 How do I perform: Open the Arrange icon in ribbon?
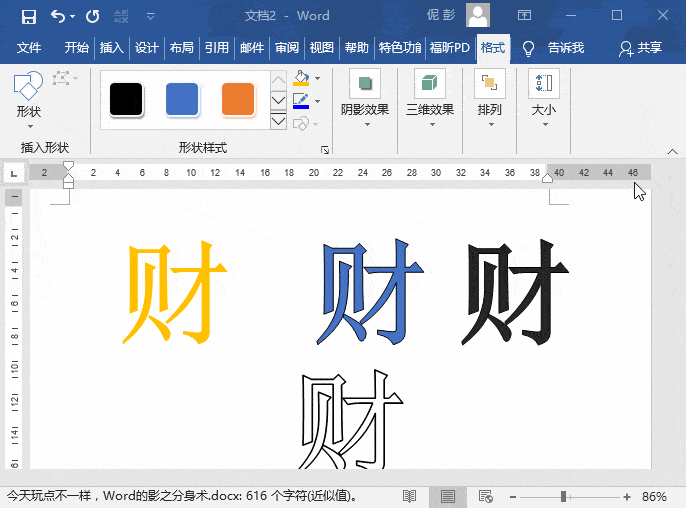coord(490,84)
